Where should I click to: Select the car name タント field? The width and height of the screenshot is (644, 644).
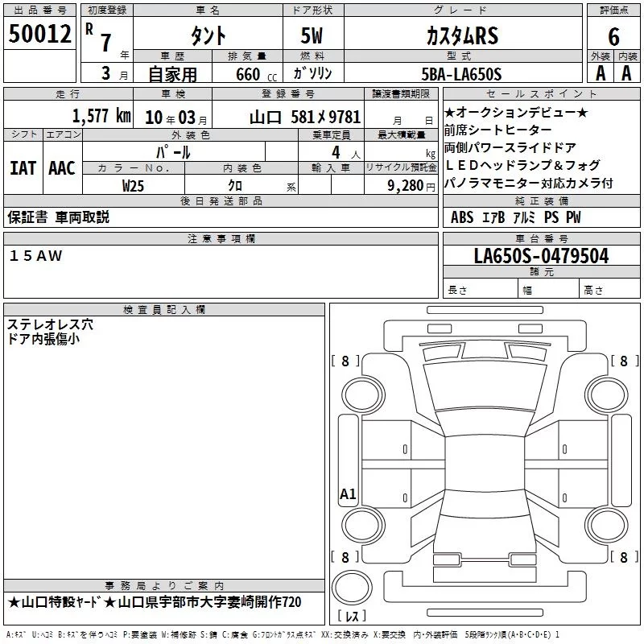click(x=207, y=36)
